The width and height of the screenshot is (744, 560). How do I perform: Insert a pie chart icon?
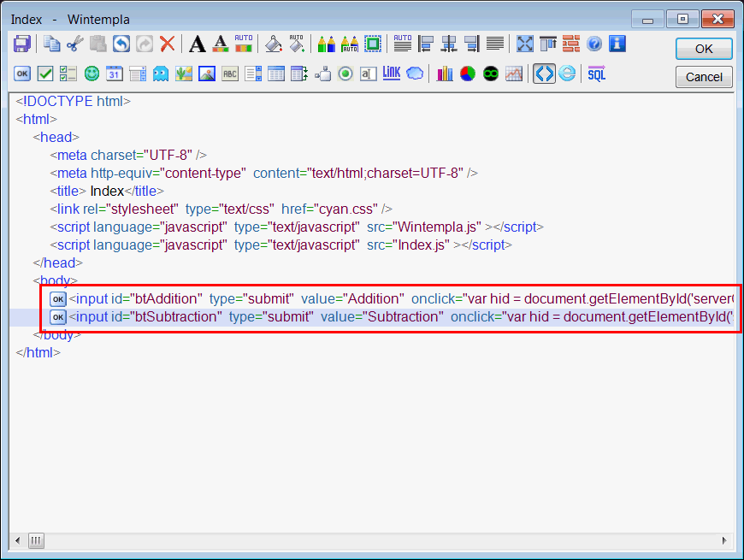click(x=468, y=74)
